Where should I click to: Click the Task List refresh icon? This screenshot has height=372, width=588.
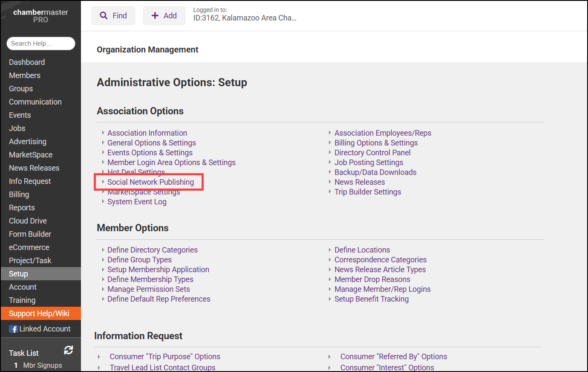pyautogui.click(x=69, y=350)
